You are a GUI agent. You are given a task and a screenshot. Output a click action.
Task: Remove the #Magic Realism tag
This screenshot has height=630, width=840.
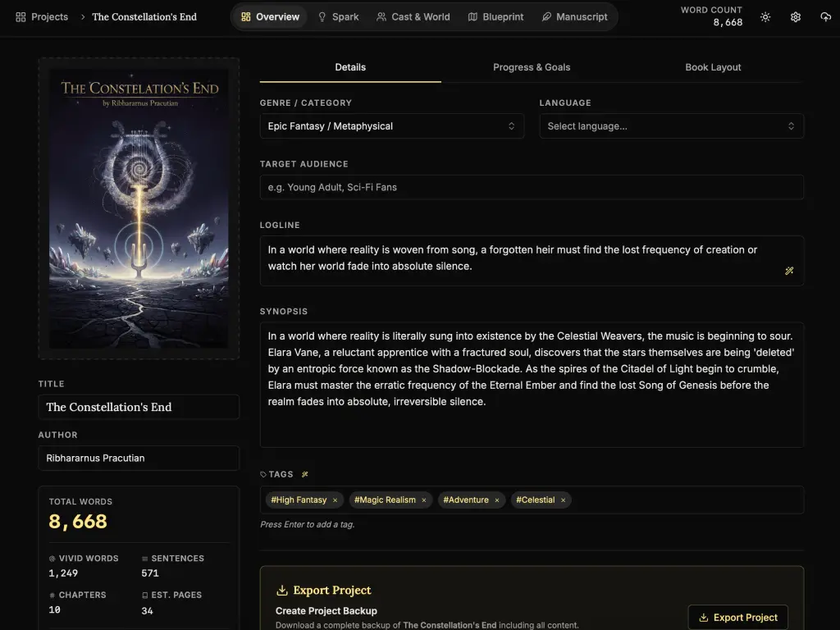point(424,500)
